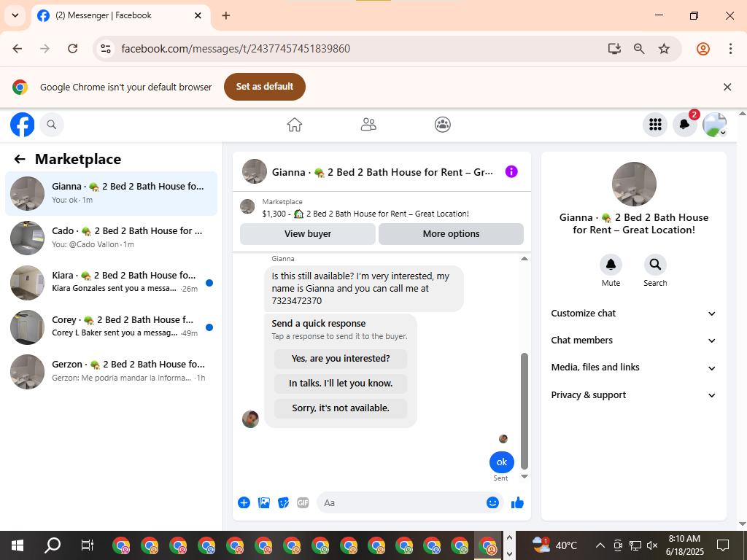The image size is (747, 560).
Task: Open Gianna's large profile thumbnail on right panel
Action: click(634, 184)
